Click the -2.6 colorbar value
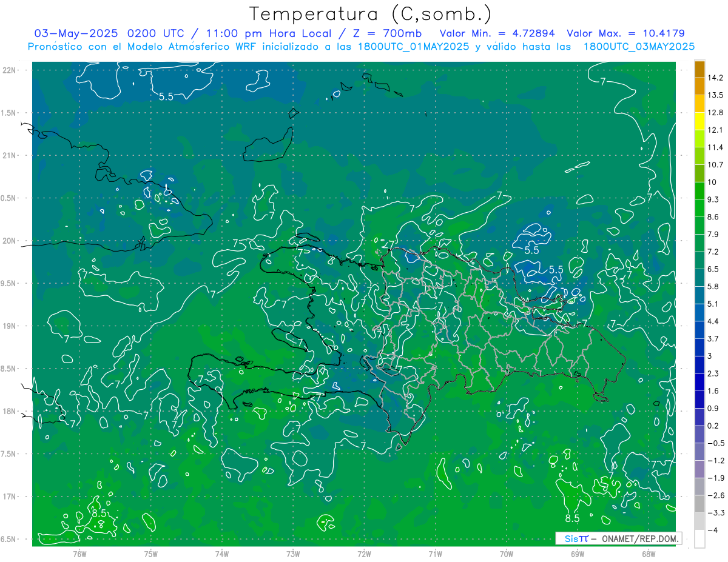This screenshot has height=562, width=728. pos(716,495)
